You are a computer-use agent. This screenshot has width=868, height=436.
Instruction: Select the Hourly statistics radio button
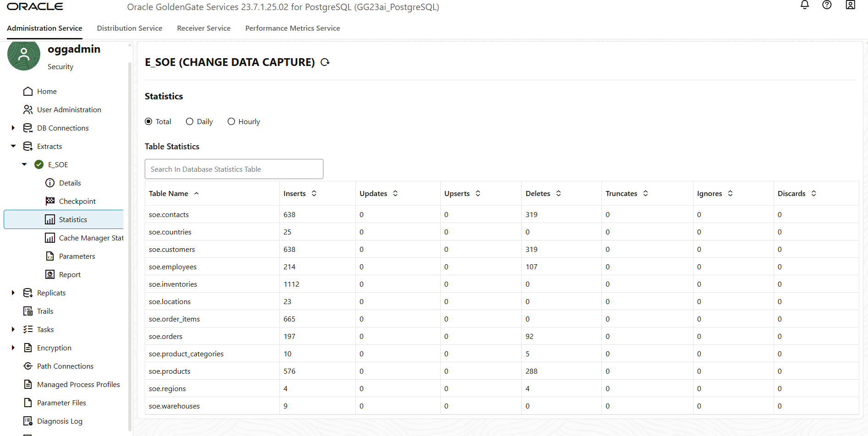[x=231, y=122]
